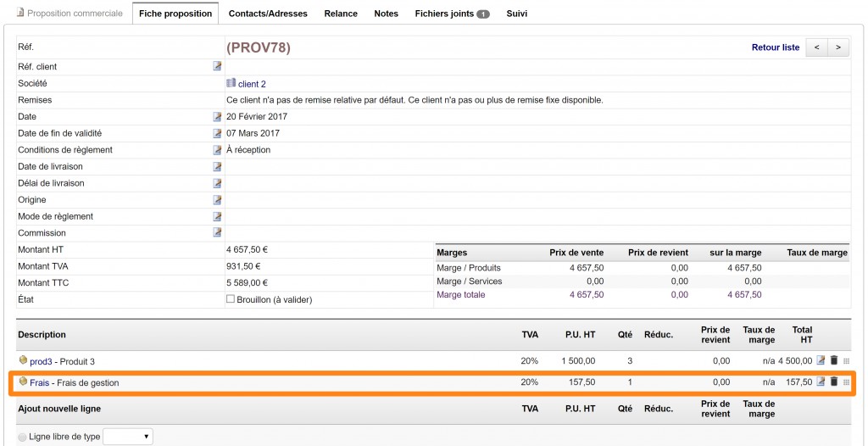Edit the Commission field icon

click(218, 232)
